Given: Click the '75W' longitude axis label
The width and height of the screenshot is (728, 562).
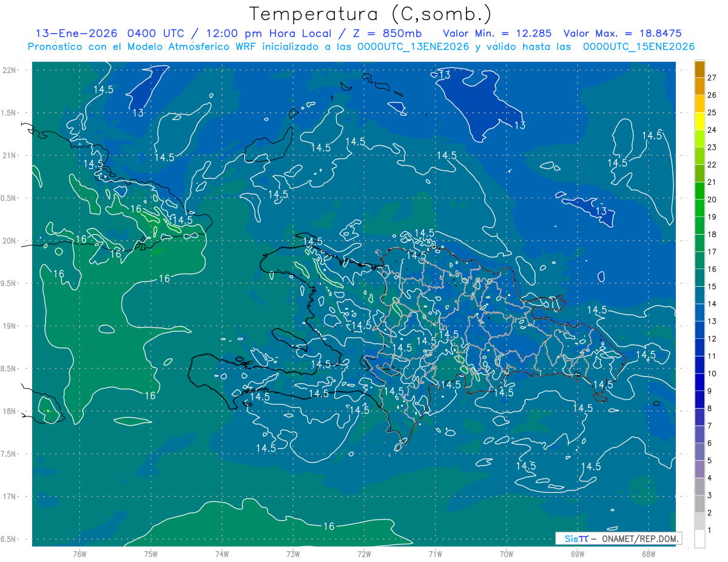Looking at the screenshot, I should [x=150, y=554].
